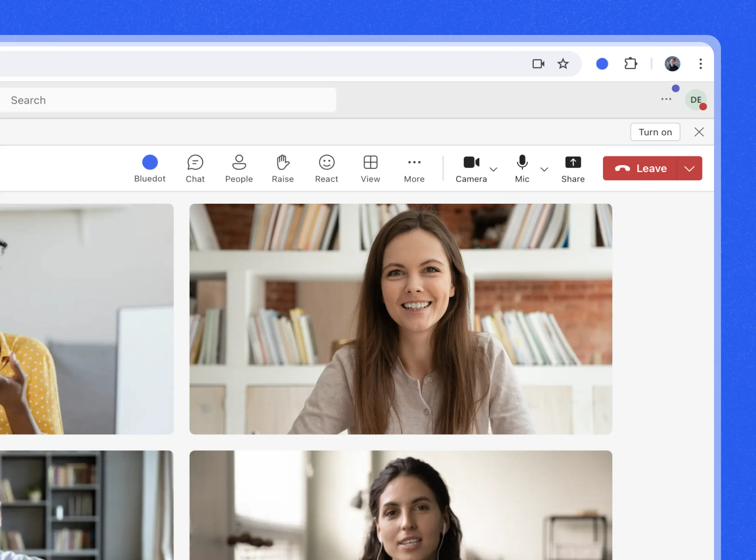
Task: Focus the Search field
Action: (x=168, y=100)
